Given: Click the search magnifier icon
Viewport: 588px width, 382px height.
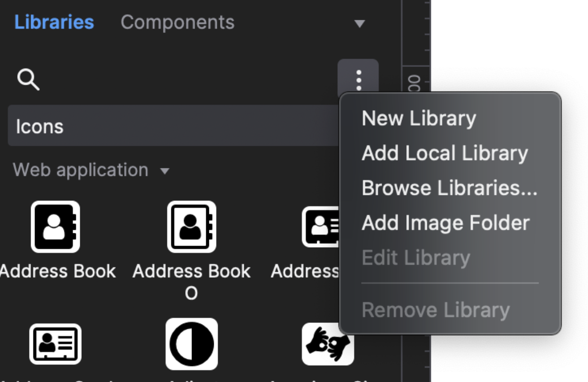Looking at the screenshot, I should [x=28, y=79].
